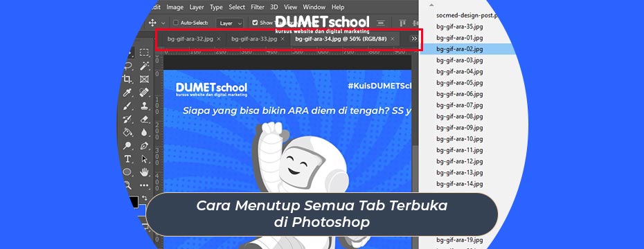Swap foreground and background colors
Image resolution: width=644 pixels, height=249 pixels.
tap(145, 198)
